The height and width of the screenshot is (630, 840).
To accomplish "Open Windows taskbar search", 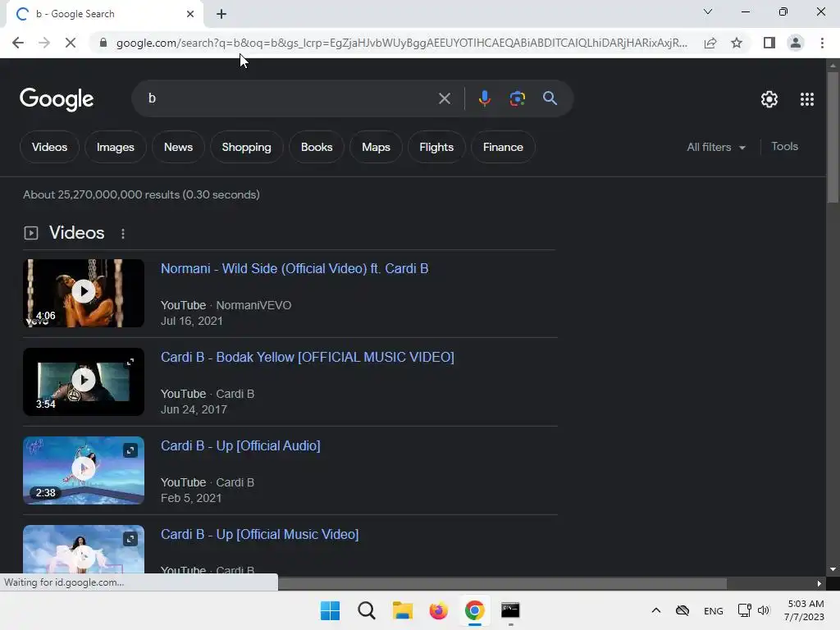I will pos(367,610).
